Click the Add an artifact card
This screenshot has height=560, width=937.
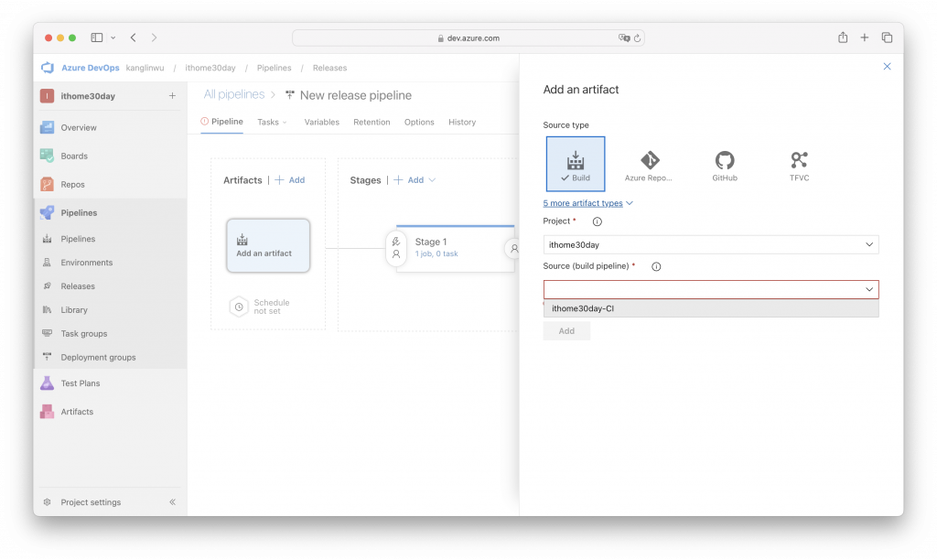(x=268, y=245)
